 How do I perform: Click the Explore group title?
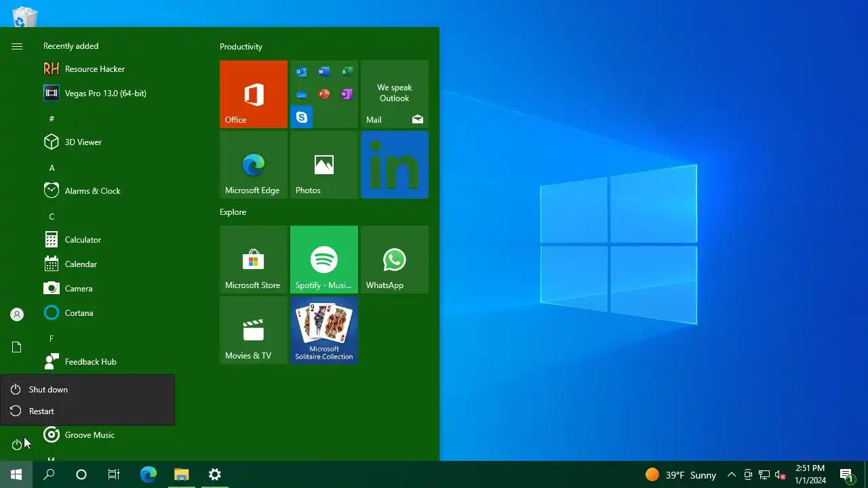point(233,212)
